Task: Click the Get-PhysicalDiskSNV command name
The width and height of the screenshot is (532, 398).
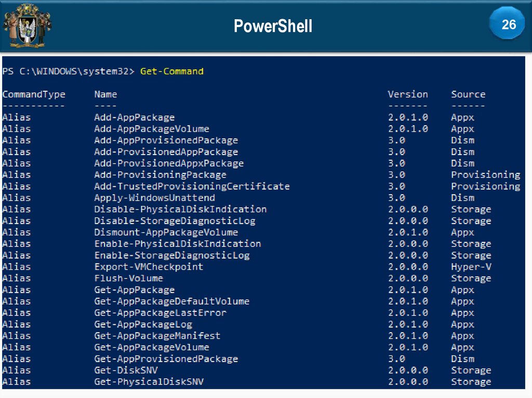Action: click(149, 382)
